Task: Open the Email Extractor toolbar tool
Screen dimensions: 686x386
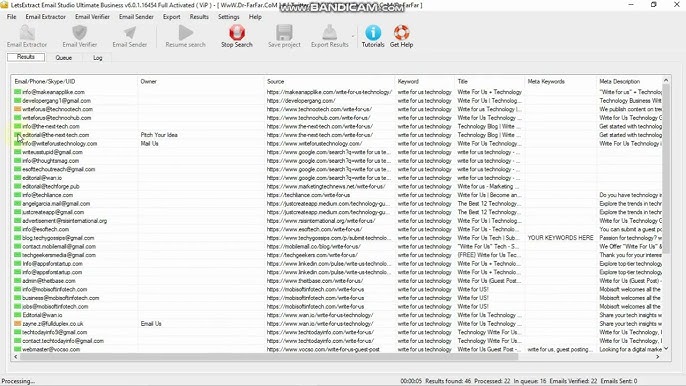Action: tap(27, 36)
